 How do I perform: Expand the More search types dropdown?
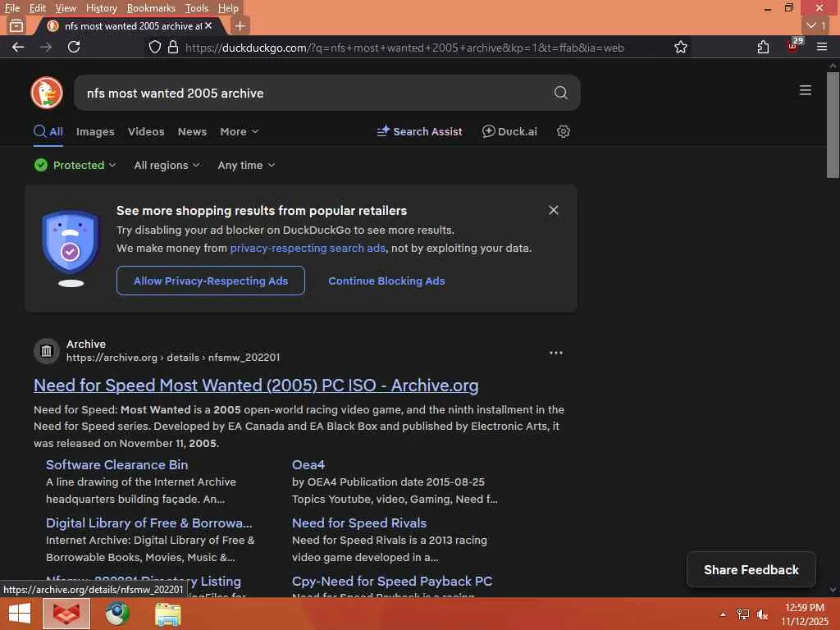239,132
